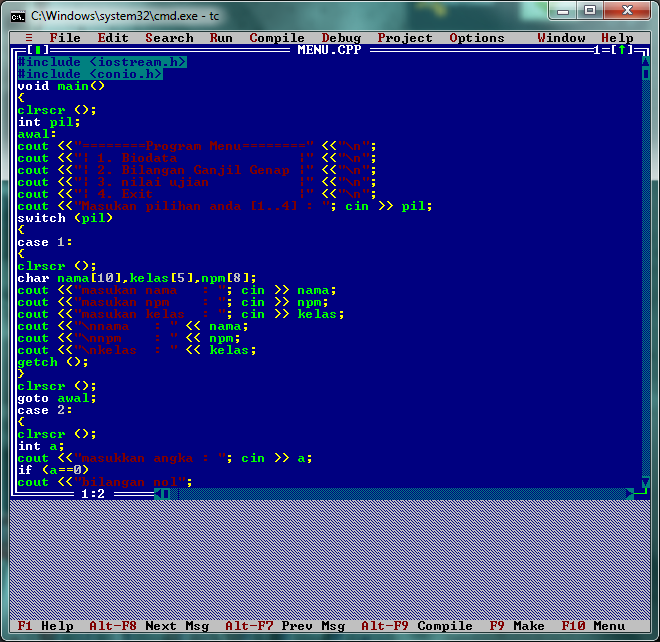Click the vertical scrollbar thumb
The image size is (660, 642).
coord(646,74)
